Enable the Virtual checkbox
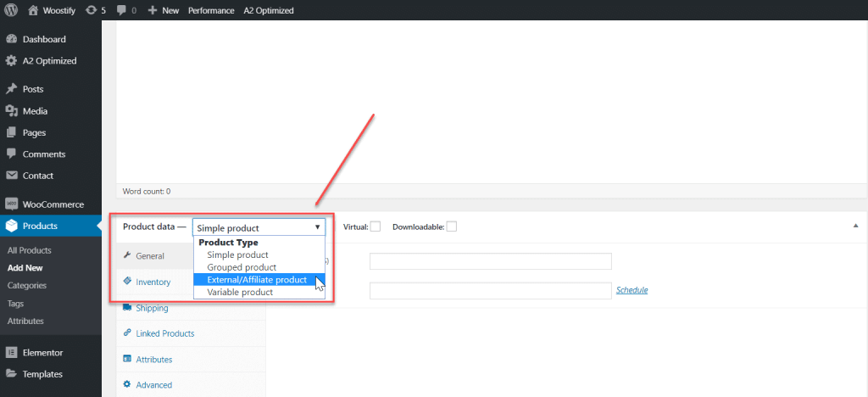 [376, 226]
